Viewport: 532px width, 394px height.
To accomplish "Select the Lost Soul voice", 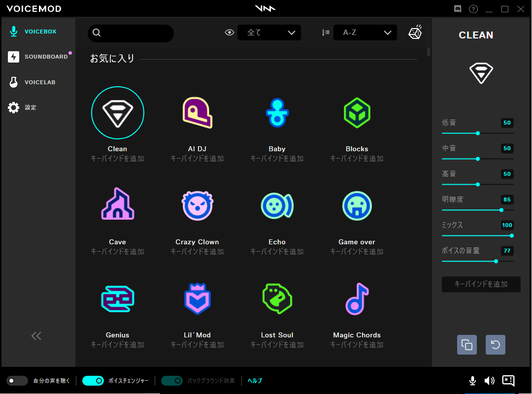I will pos(277,298).
